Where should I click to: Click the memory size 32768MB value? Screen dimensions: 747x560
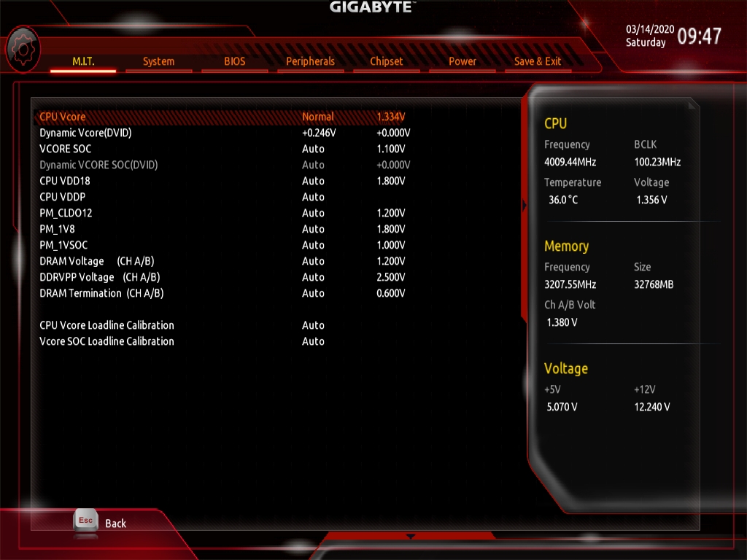(x=654, y=284)
